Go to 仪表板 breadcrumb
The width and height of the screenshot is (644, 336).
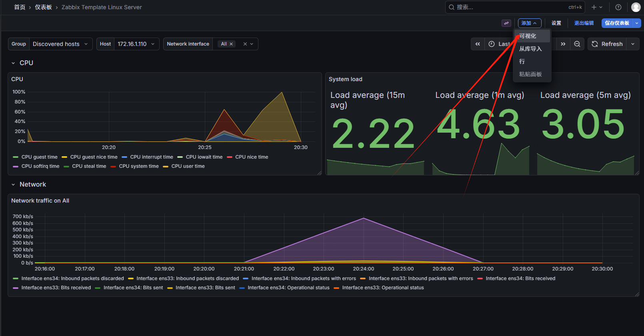tap(43, 7)
